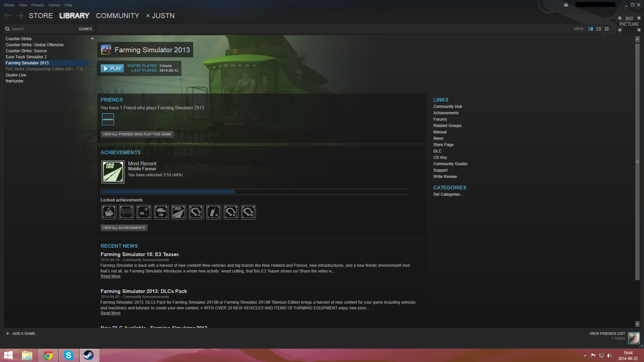Click Add a Game
Image resolution: width=644 pixels, height=362 pixels.
tap(22, 334)
